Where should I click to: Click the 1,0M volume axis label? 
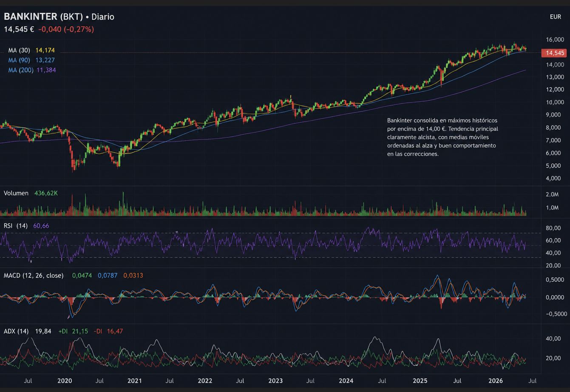click(x=552, y=208)
